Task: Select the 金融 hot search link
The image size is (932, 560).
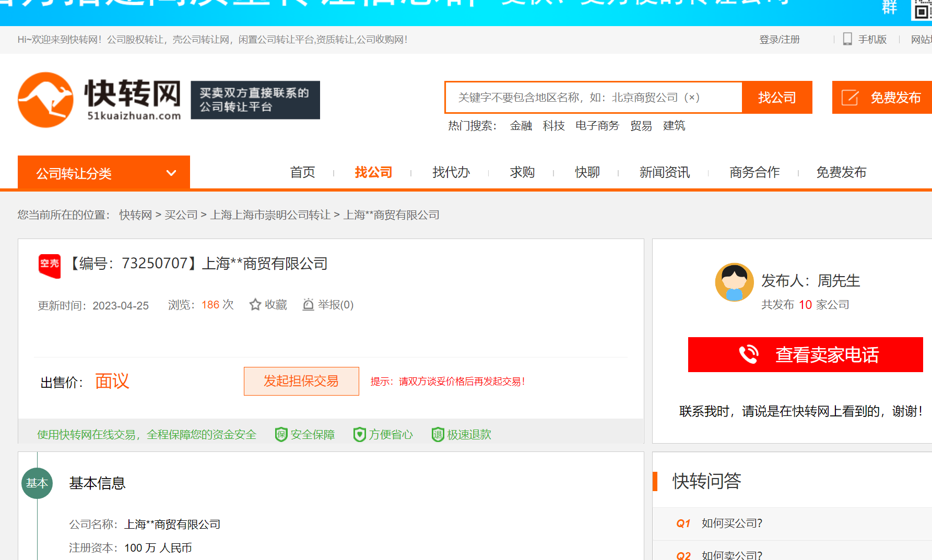Action: click(x=521, y=125)
